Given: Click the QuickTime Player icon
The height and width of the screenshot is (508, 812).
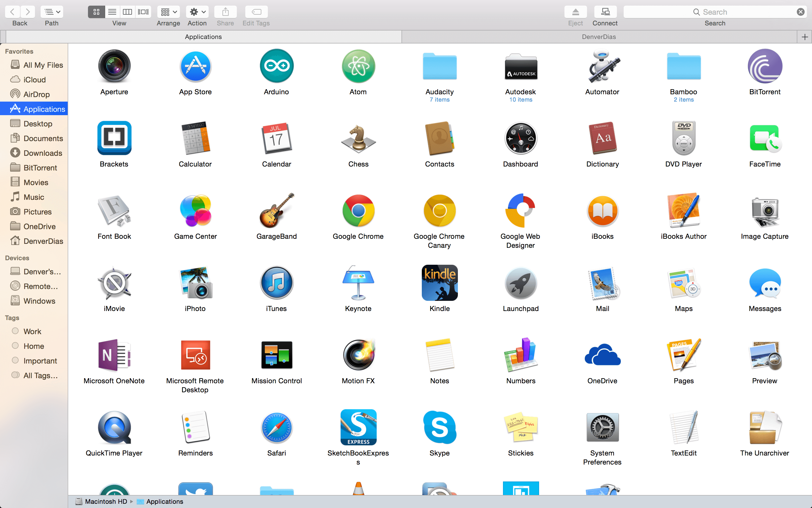Looking at the screenshot, I should pos(114,427).
